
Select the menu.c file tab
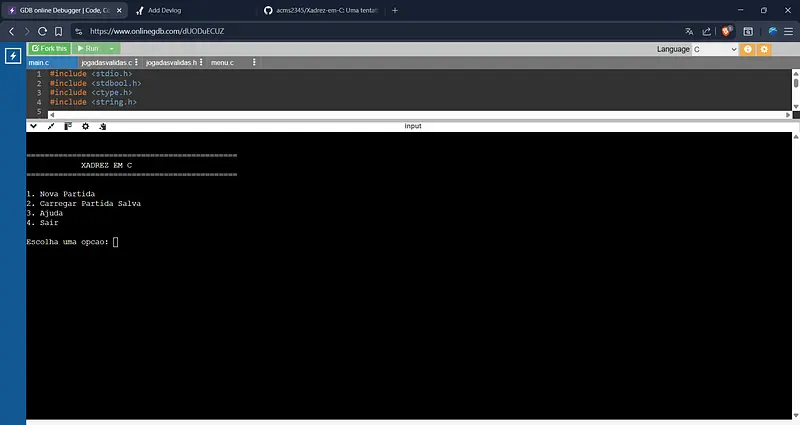(x=222, y=63)
